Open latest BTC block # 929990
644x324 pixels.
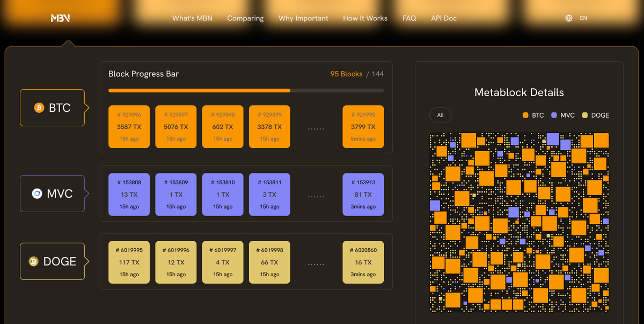(363, 126)
